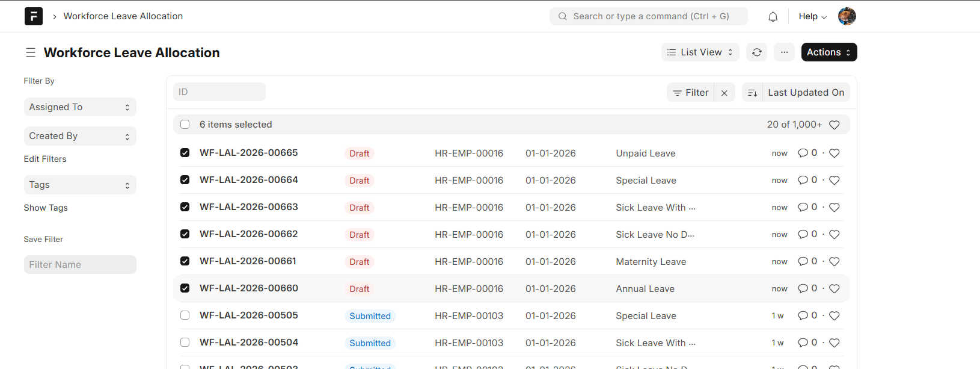Uncheck WF-LAL-2026-00664 row
Screen dimensions: 980x369
click(x=185, y=180)
